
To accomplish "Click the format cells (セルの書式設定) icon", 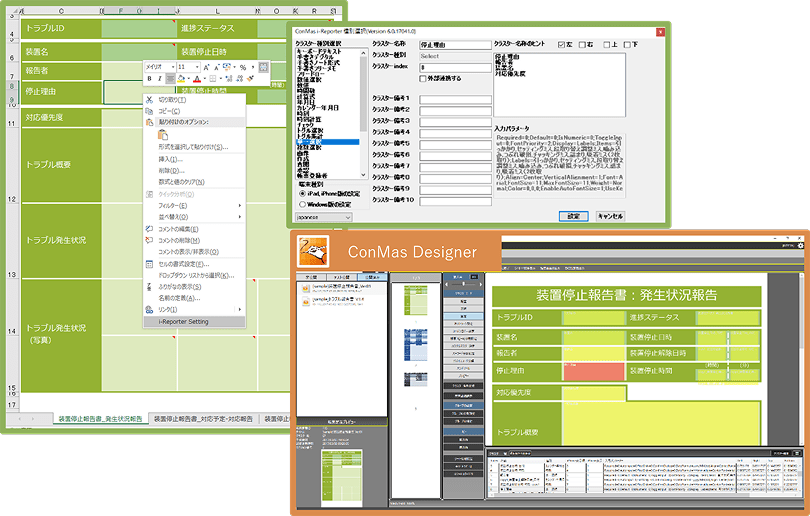I will 149,264.
